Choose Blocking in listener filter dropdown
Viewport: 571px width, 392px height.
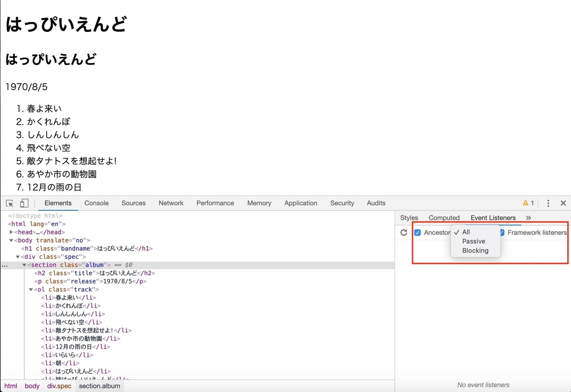pos(475,251)
